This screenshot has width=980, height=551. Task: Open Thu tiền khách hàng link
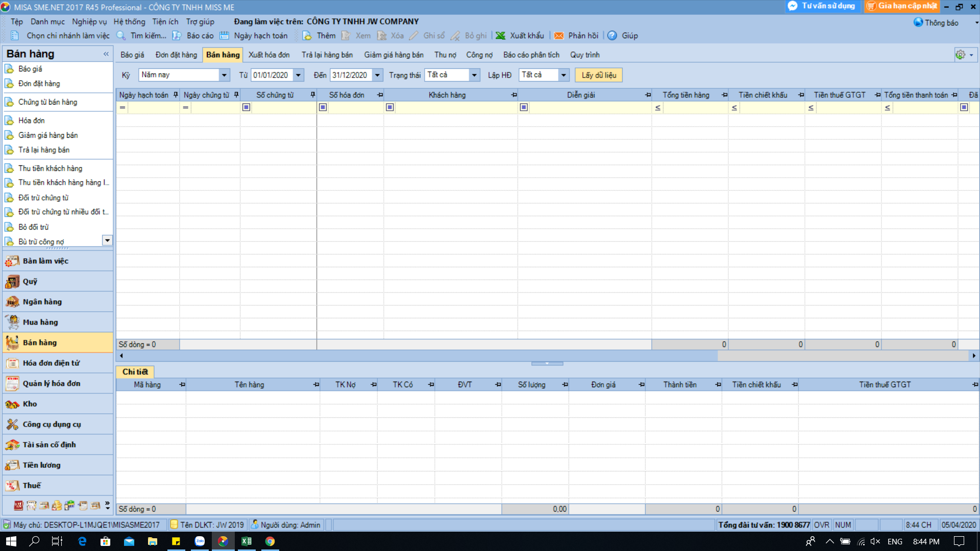(50, 168)
